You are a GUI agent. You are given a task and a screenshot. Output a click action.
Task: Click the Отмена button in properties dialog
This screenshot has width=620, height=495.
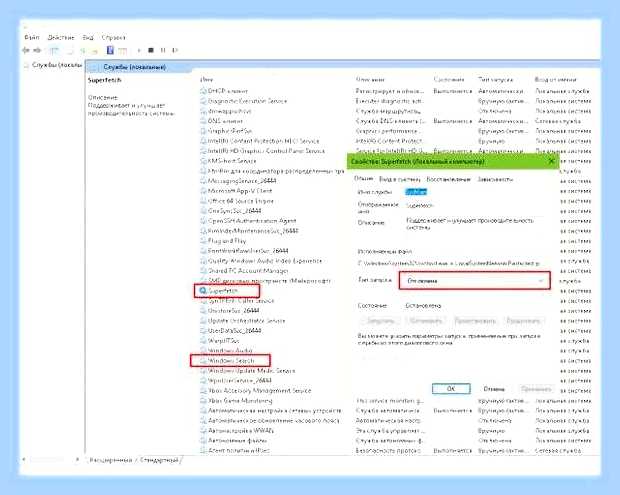click(494, 389)
